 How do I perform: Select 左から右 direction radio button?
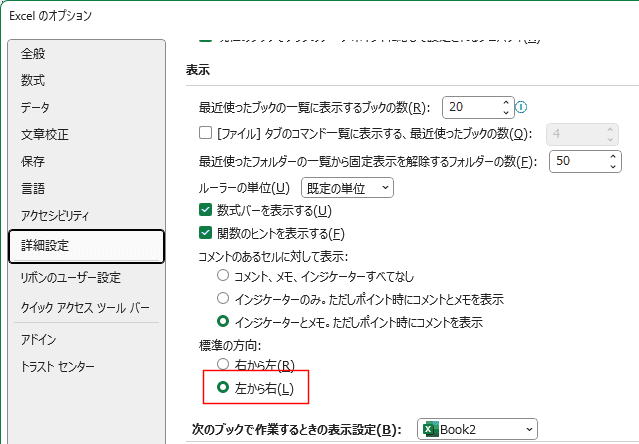210,387
